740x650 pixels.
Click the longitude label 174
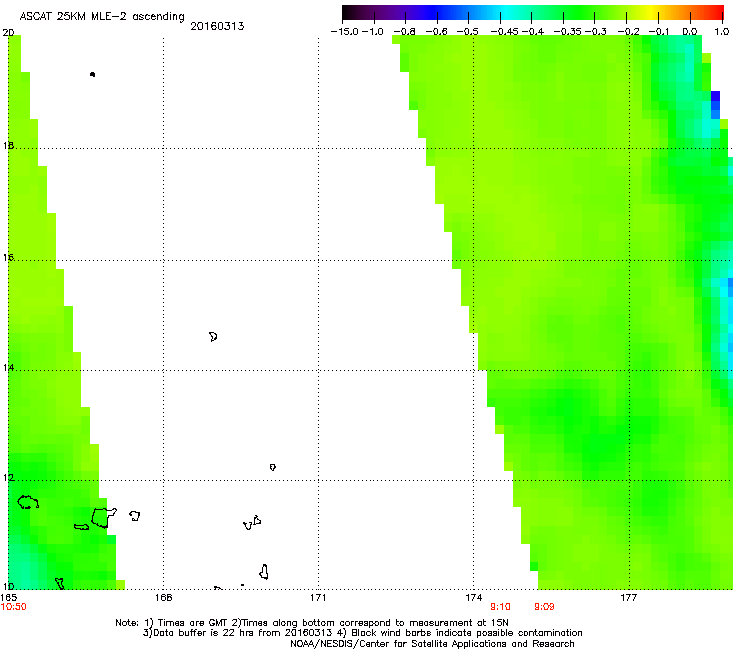tap(473, 598)
